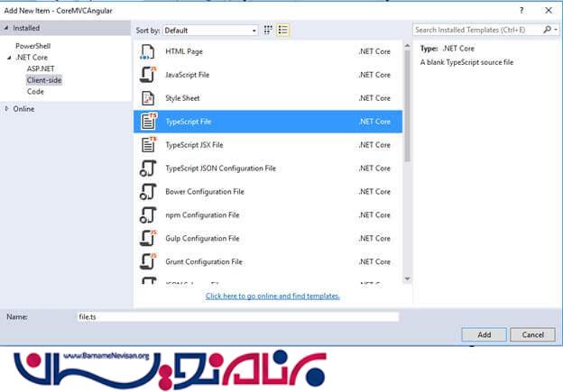Viewport: 563px width, 392px height.
Task: Choose the npm Configuration File icon
Action: point(148,215)
